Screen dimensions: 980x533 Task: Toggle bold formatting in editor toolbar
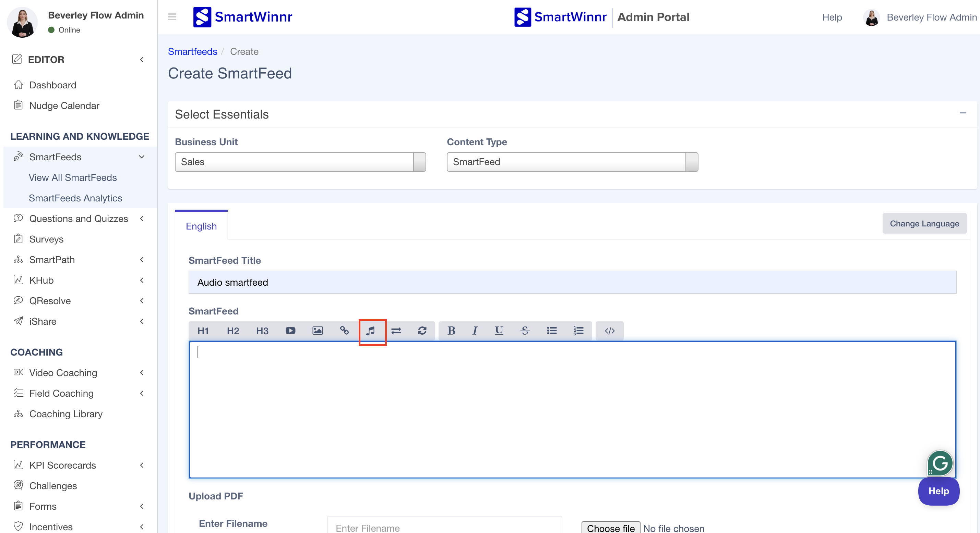click(x=451, y=331)
